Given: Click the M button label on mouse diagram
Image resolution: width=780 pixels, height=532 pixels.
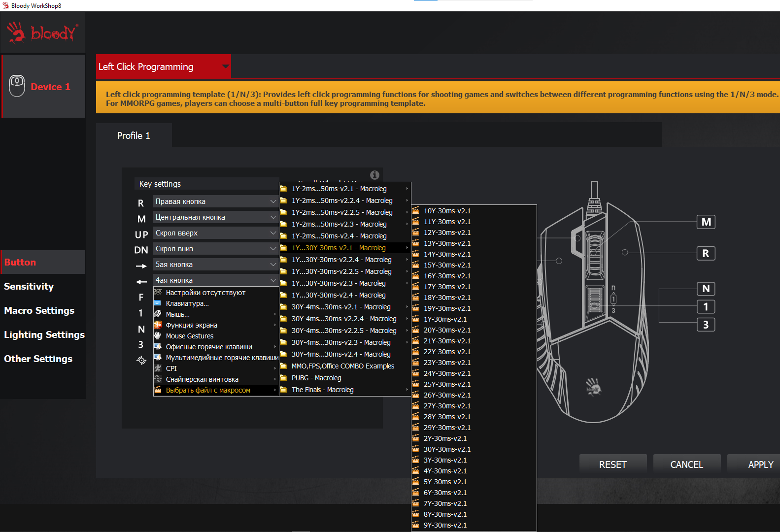Looking at the screenshot, I should point(706,222).
